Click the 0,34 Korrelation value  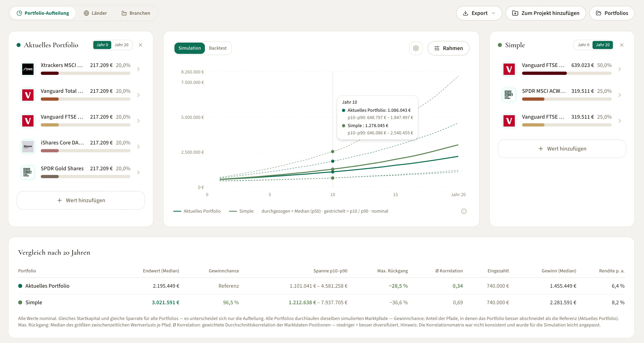458,286
